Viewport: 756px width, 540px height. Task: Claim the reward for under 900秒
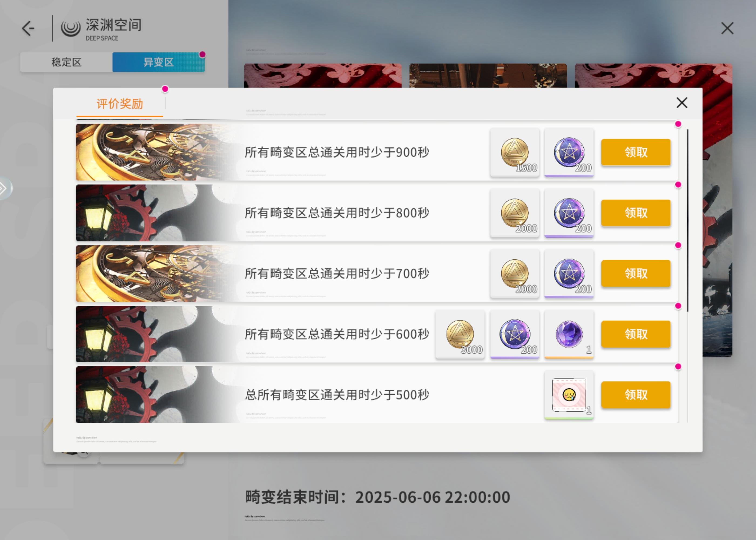(x=636, y=152)
